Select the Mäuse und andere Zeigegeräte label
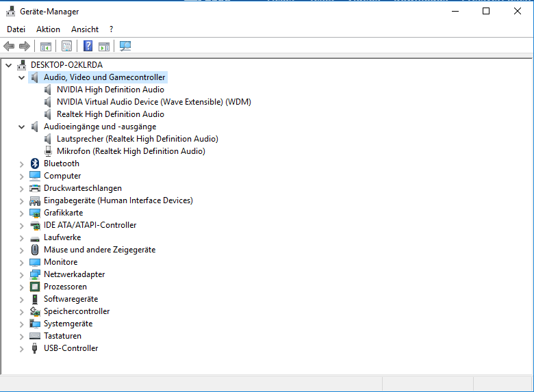Viewport: 534px width, 392px height. tap(99, 250)
